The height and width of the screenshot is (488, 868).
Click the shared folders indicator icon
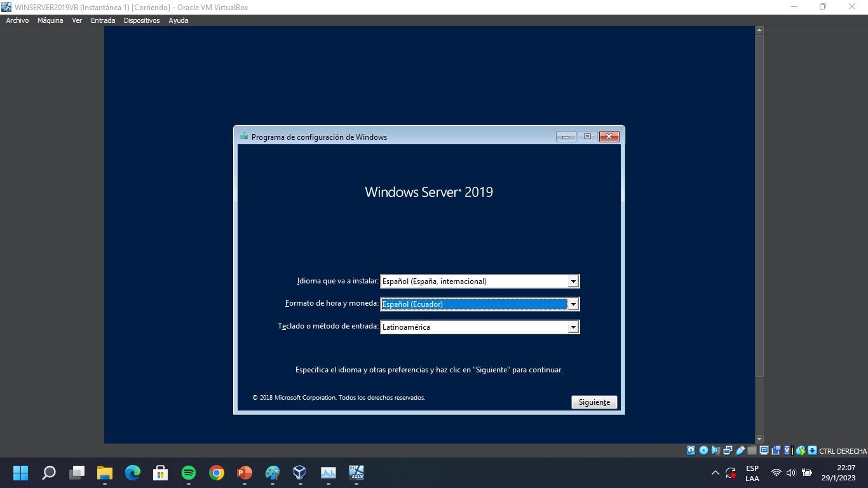(752, 451)
